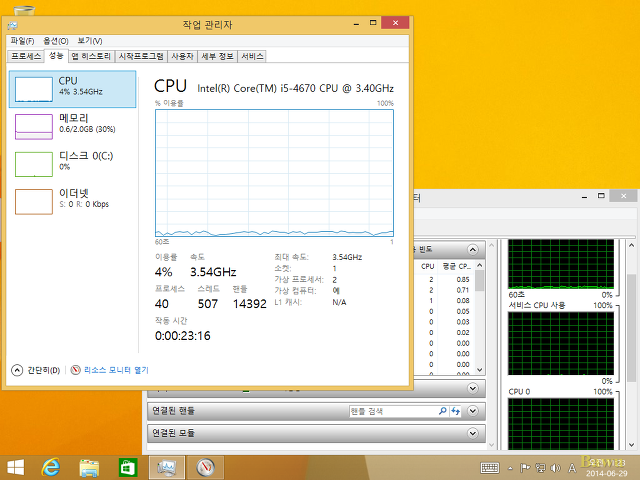Click the 핸들 검색 search field
Screen dimensions: 640x480
click(393, 411)
